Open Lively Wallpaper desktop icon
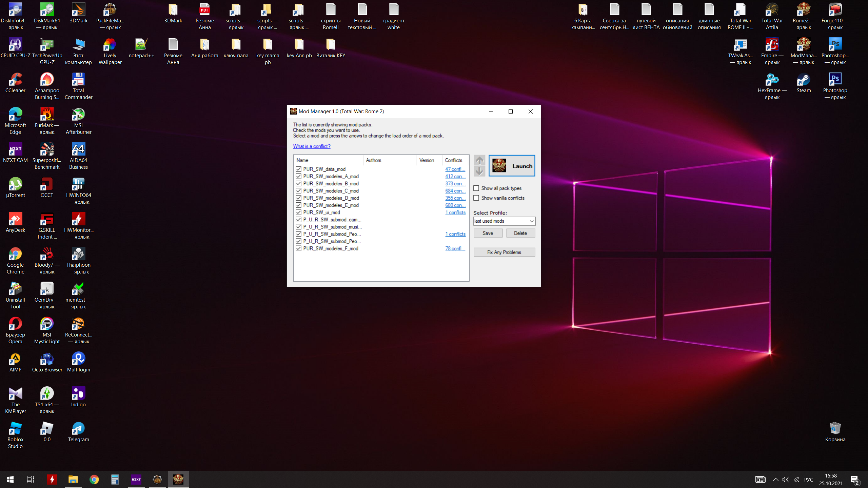The image size is (868, 488). (x=110, y=52)
